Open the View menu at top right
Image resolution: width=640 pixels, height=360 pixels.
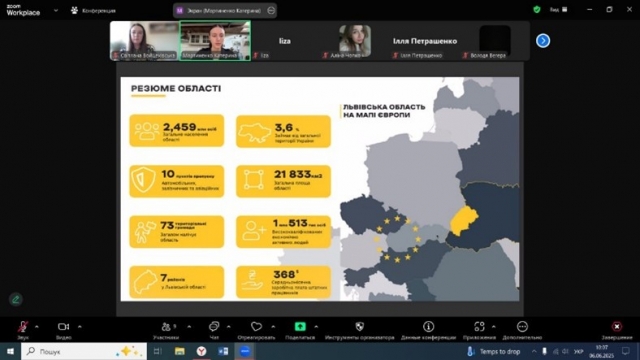558,10
